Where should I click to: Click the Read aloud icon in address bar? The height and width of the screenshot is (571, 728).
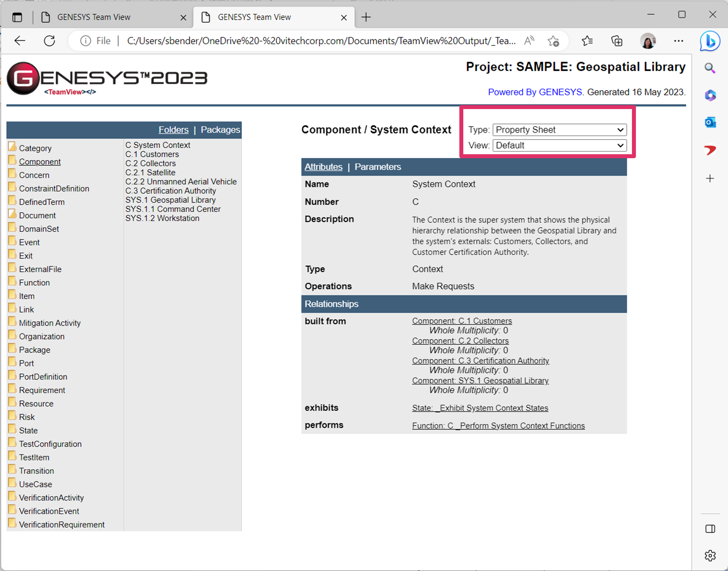coord(529,41)
